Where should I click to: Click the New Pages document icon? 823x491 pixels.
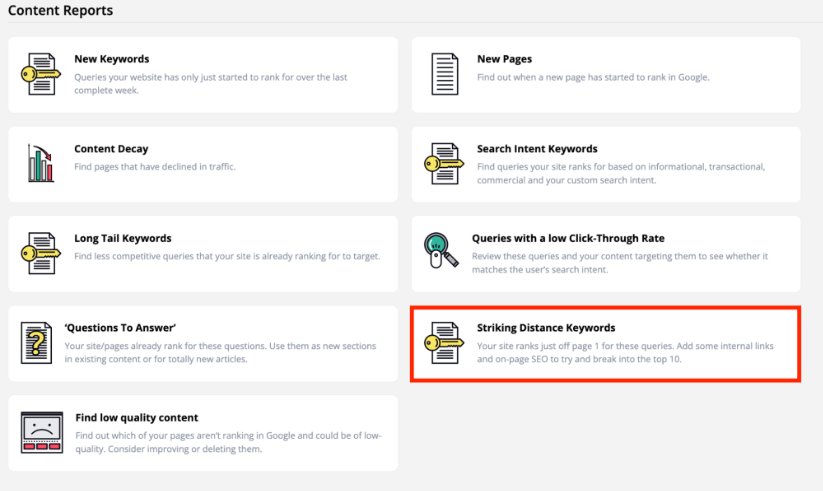(444, 74)
